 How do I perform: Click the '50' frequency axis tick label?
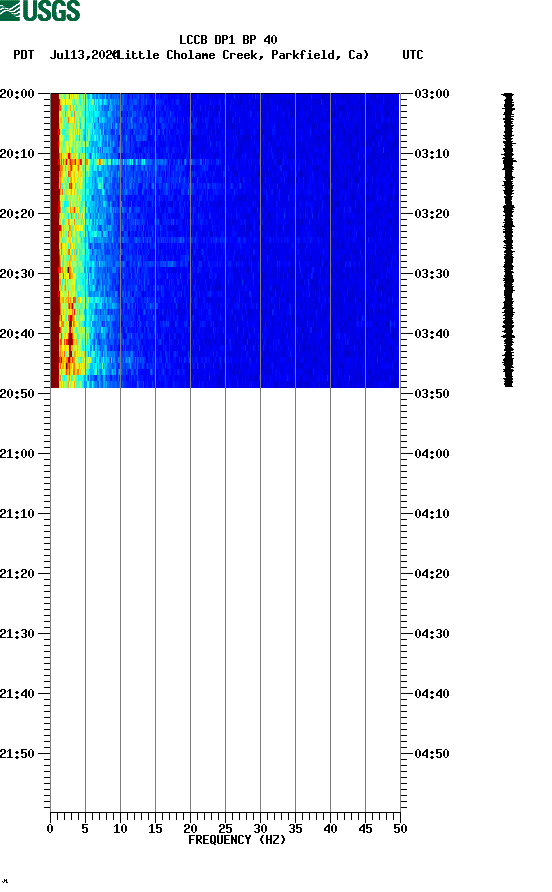pos(400,829)
